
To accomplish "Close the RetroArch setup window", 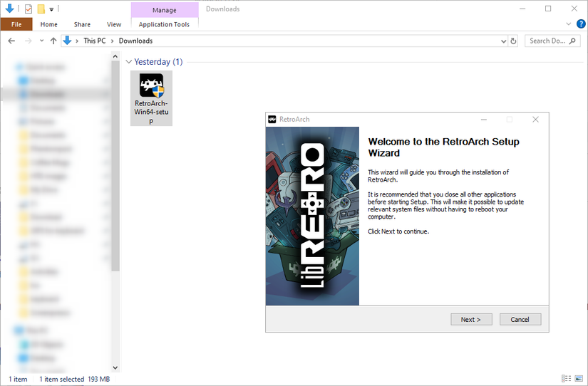I will click(535, 119).
